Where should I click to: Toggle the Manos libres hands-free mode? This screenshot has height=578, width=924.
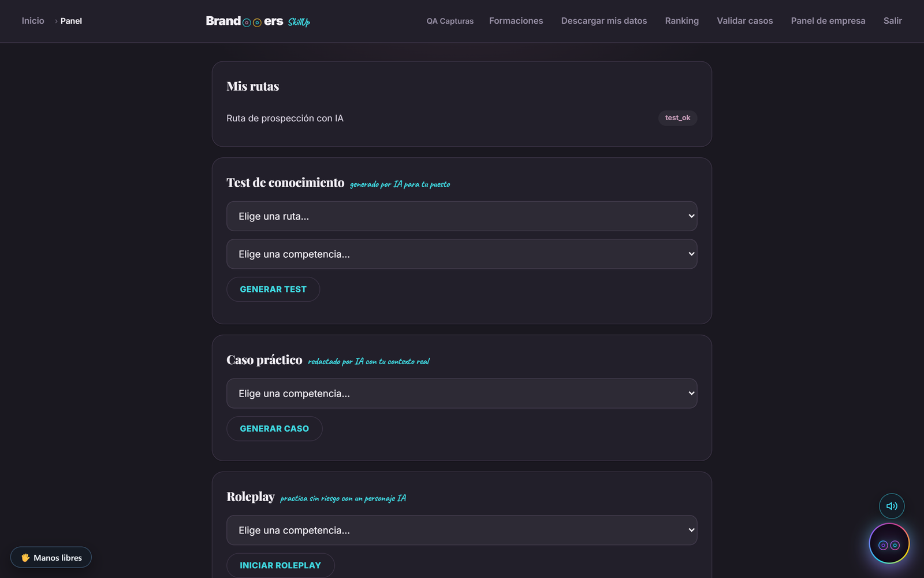pos(51,557)
